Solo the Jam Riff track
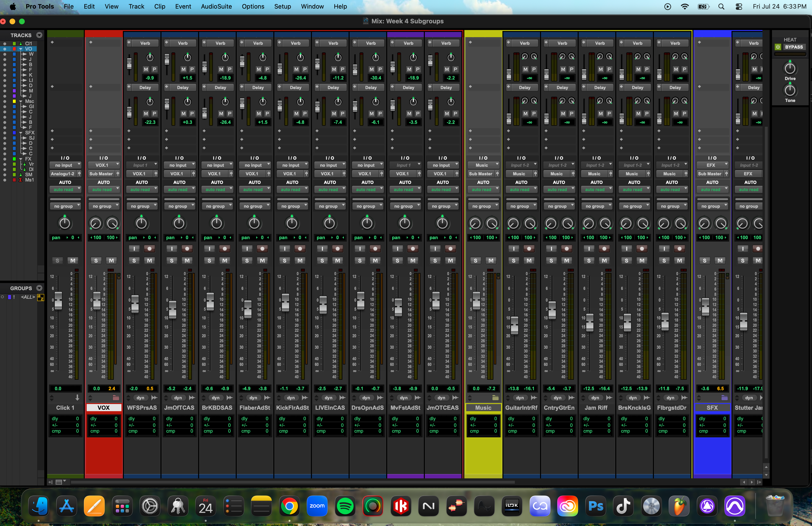Screen dimensions: 812x526 pos(589,260)
